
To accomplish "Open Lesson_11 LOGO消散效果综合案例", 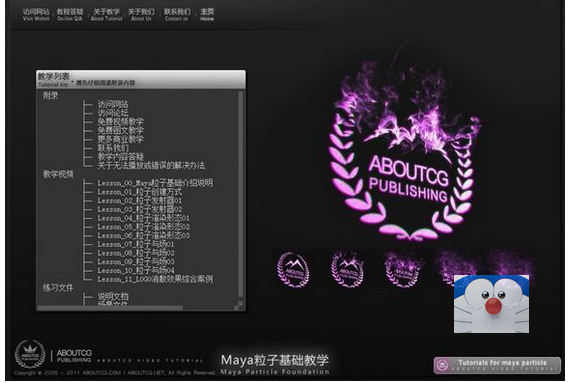I will 155,279.
